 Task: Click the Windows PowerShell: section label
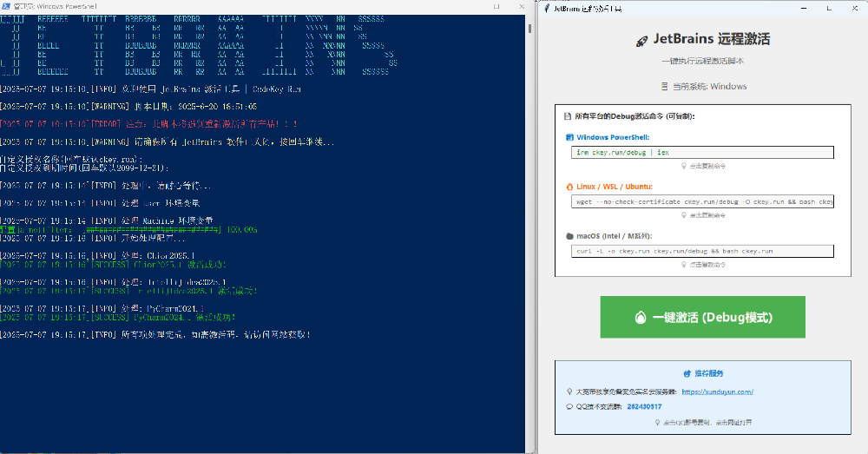[x=613, y=137]
